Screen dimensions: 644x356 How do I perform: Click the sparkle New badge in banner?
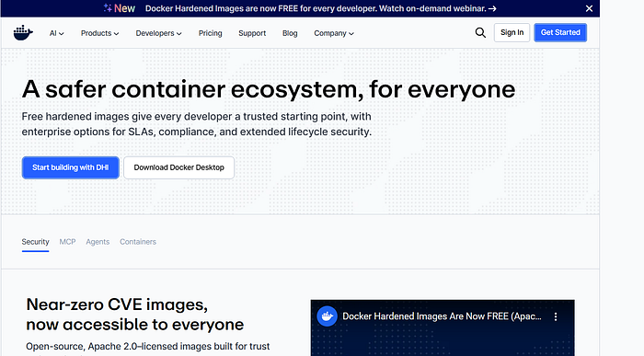(x=119, y=8)
